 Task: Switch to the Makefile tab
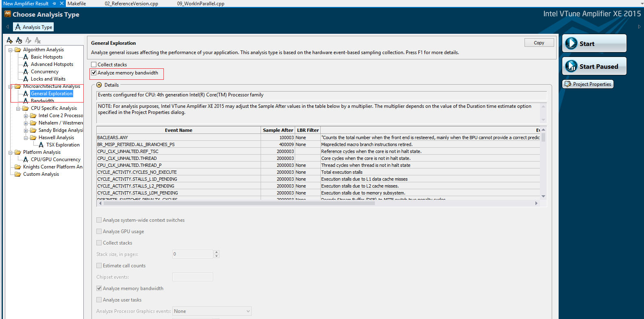coord(76,3)
